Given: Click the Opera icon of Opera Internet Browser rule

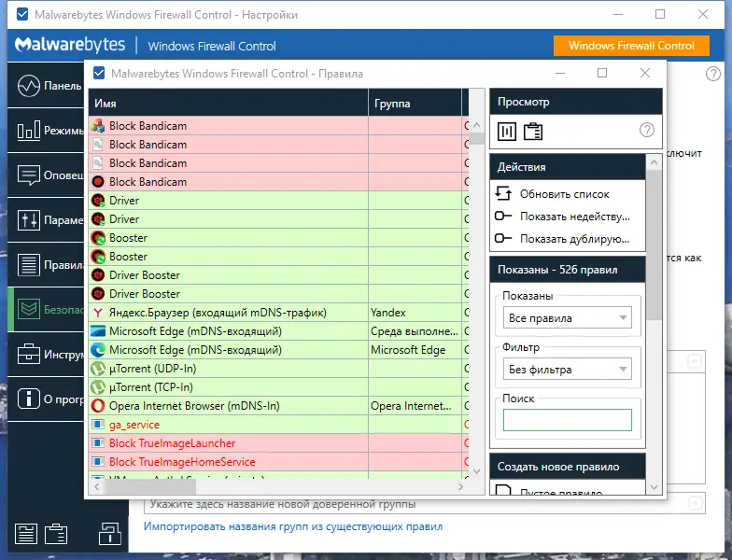Looking at the screenshot, I should pos(97,406).
